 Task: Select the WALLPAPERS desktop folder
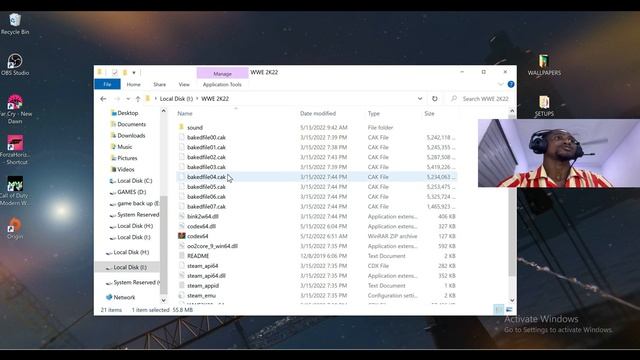(544, 65)
